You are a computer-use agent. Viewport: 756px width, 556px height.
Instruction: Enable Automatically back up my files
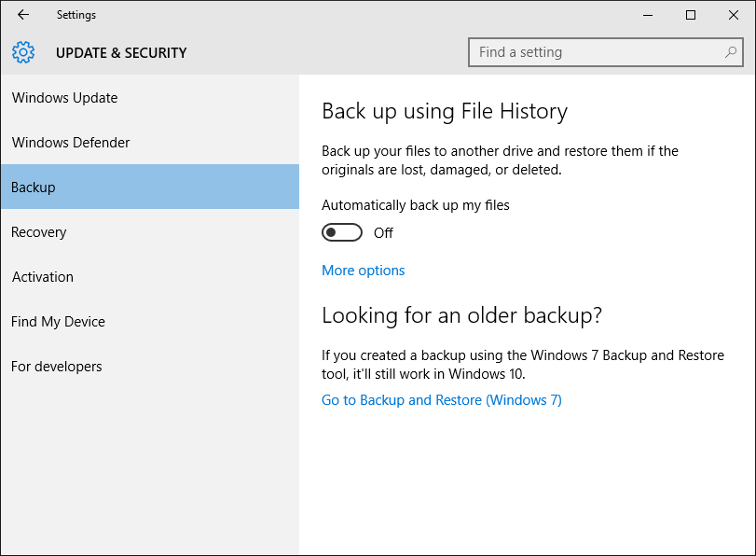pyautogui.click(x=341, y=231)
